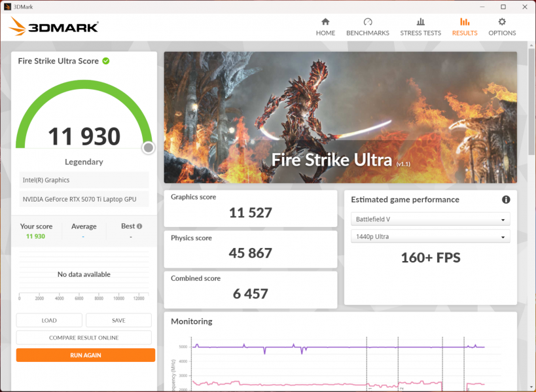The image size is (536, 392).
Task: Click the Best score info icon
Action: pos(139,226)
